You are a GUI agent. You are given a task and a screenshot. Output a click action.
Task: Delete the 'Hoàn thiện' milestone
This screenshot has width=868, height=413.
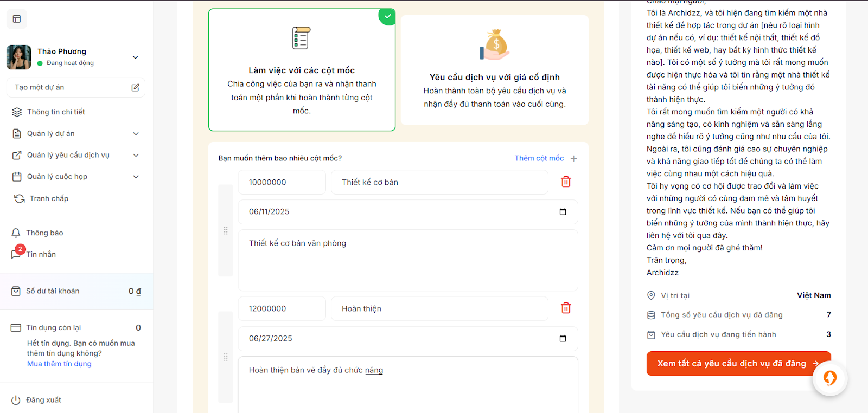click(x=565, y=308)
